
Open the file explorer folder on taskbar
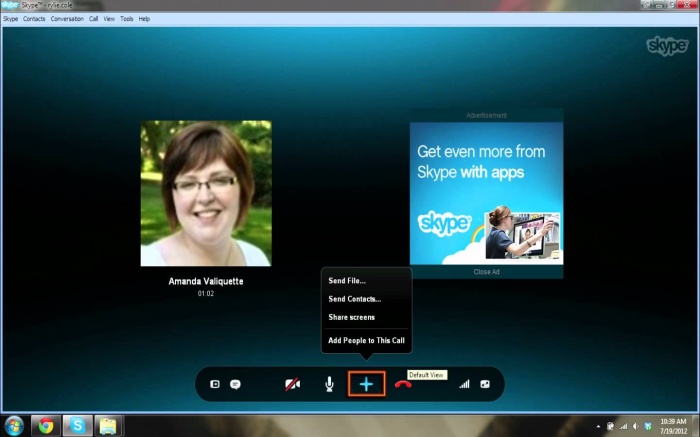pos(108,426)
